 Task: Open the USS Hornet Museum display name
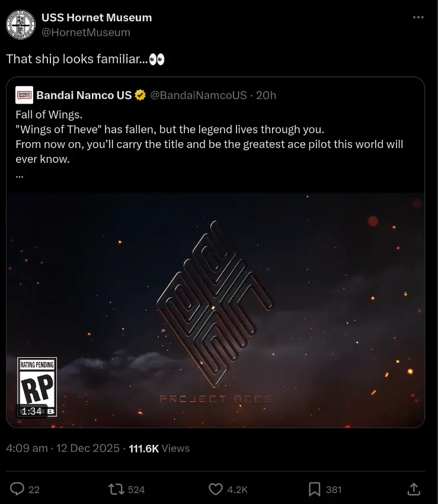pos(97,17)
